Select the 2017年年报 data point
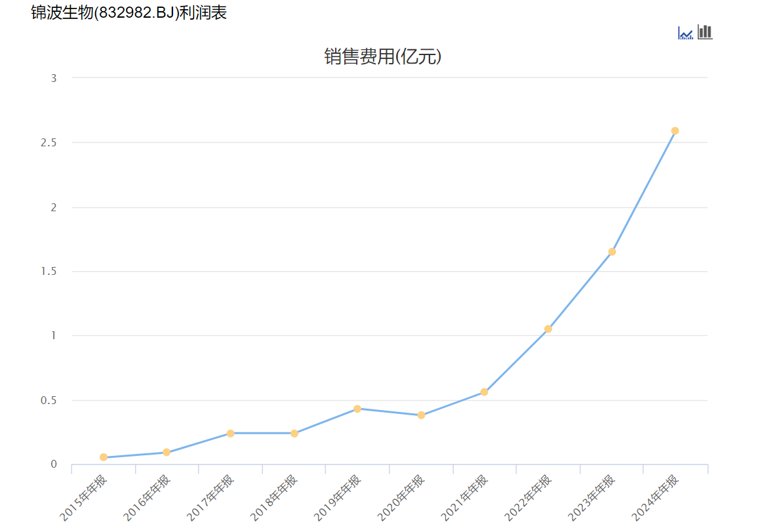This screenshot has width=760, height=532. pyautogui.click(x=230, y=433)
